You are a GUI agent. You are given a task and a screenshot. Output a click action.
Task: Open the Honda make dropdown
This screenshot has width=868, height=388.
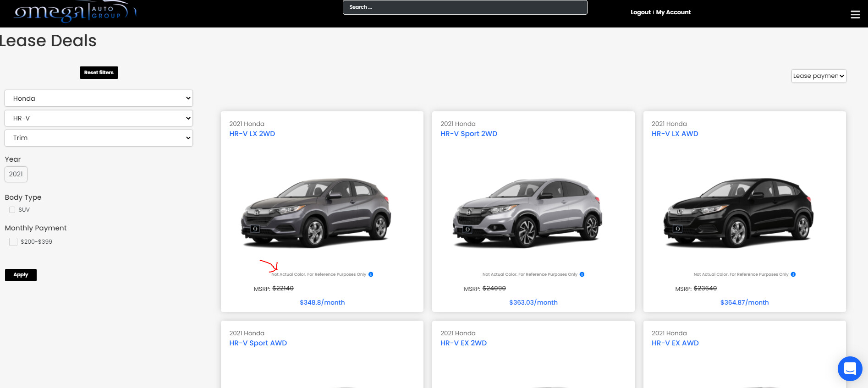pos(99,98)
